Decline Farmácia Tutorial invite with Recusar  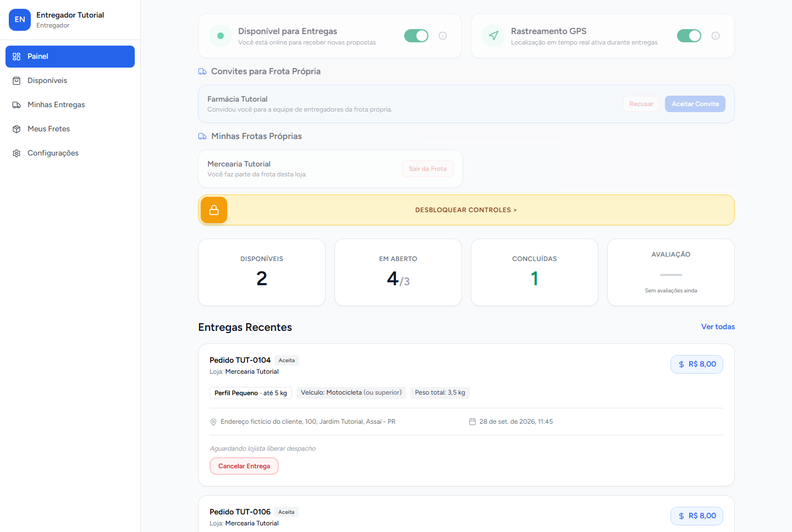click(641, 104)
